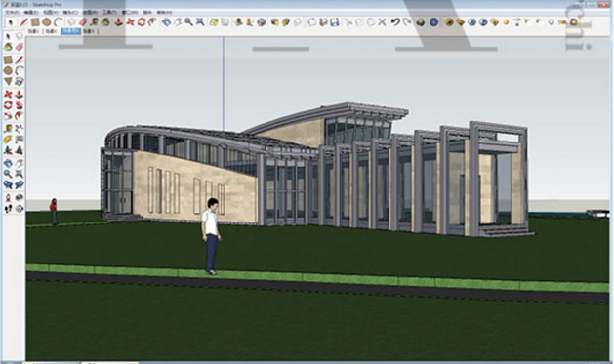
Task: Switch to the first scene tab
Action: (34, 31)
